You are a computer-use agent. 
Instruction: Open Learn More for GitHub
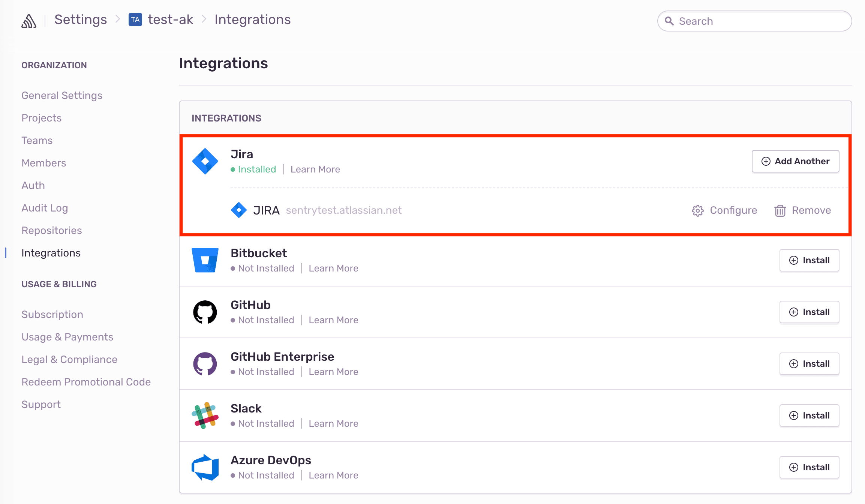[x=333, y=320]
